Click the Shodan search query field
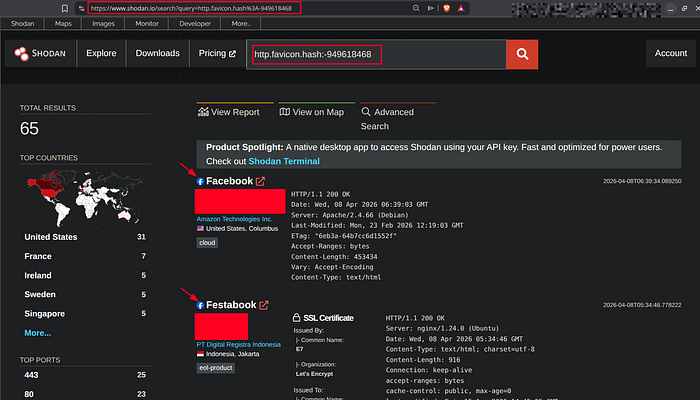Screen dimensions: 700x400 pyautogui.click(x=376, y=54)
